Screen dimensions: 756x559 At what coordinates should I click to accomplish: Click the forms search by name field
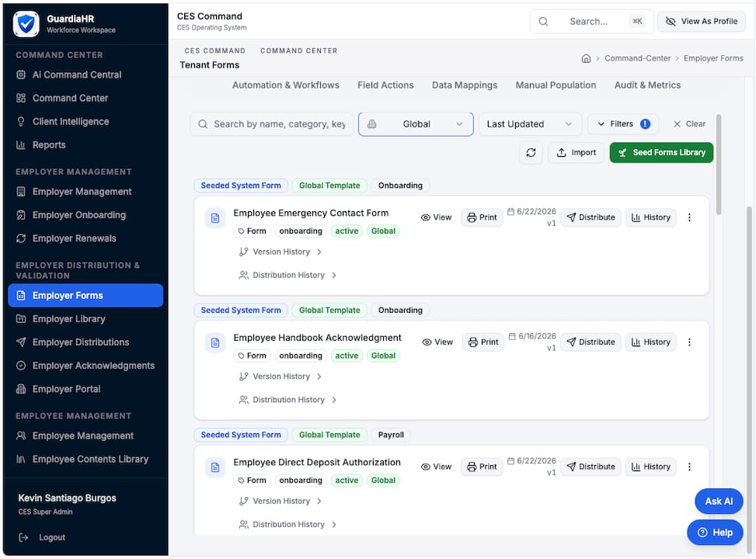pos(272,124)
